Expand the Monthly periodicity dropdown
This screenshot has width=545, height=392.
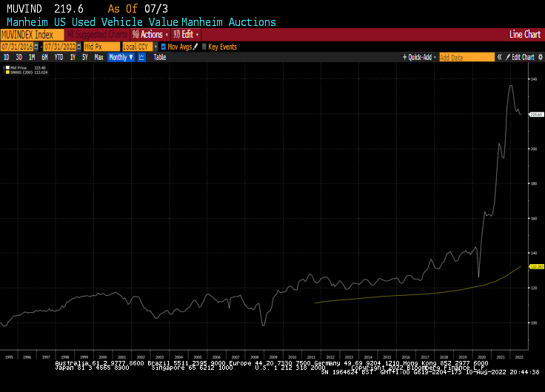(x=120, y=57)
